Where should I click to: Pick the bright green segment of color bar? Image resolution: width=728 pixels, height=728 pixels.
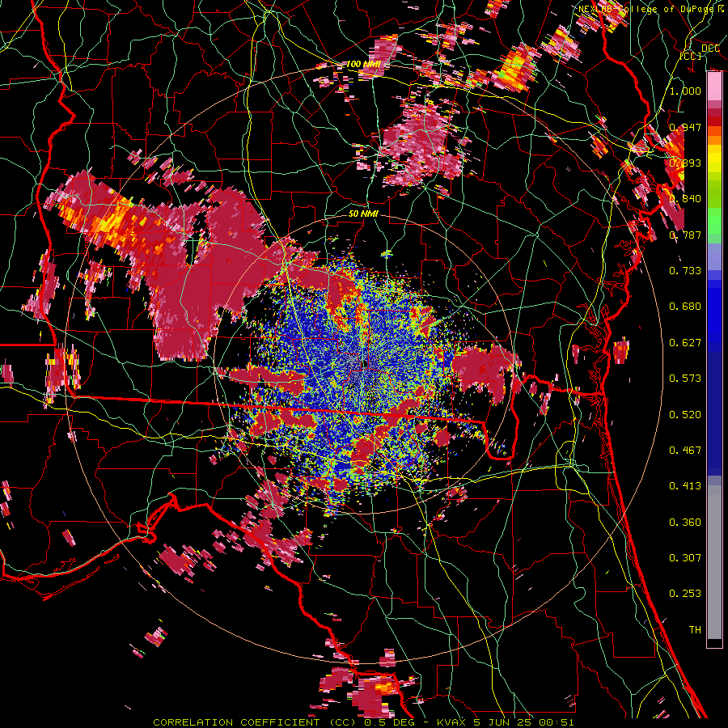[x=714, y=221]
